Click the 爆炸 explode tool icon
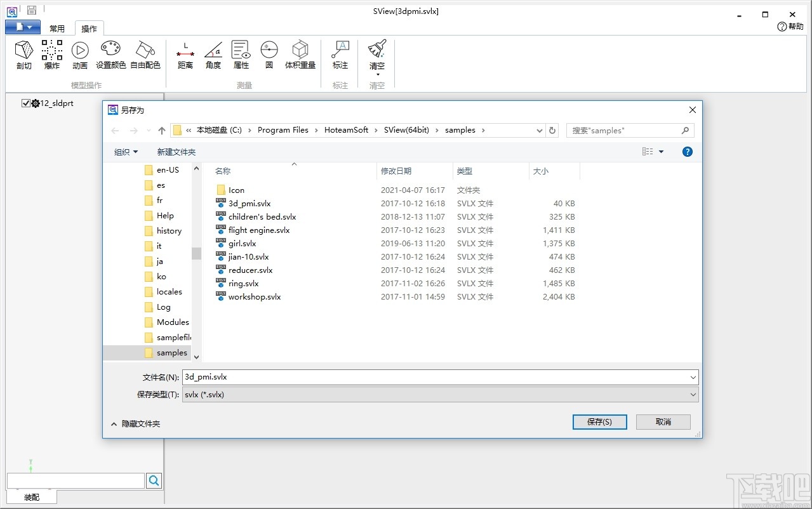 click(x=52, y=55)
